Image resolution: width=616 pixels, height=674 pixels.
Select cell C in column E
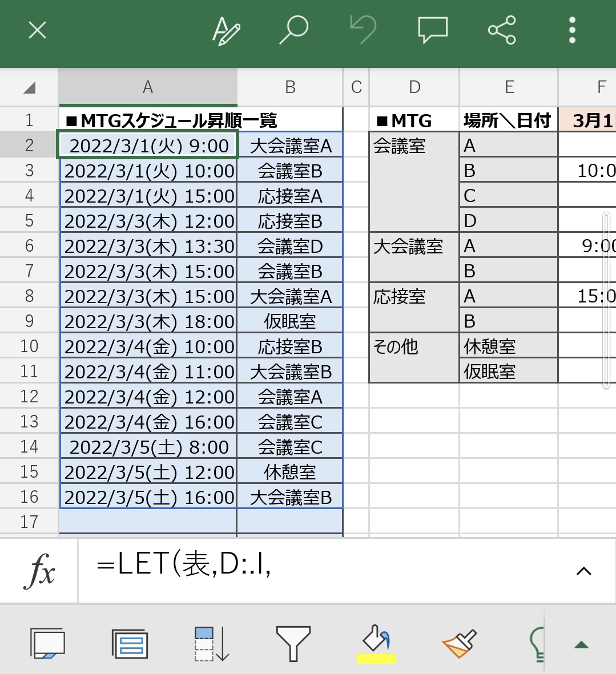click(509, 196)
